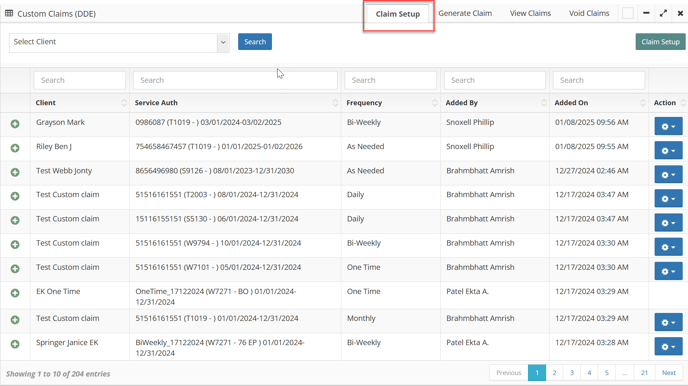Open the Custom Claims (DDE) grid icon
688x386 pixels.
pyautogui.click(x=9, y=14)
